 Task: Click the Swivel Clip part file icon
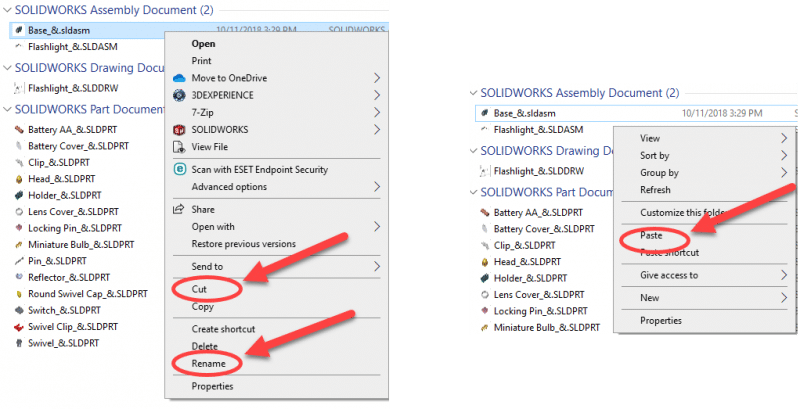click(x=19, y=326)
